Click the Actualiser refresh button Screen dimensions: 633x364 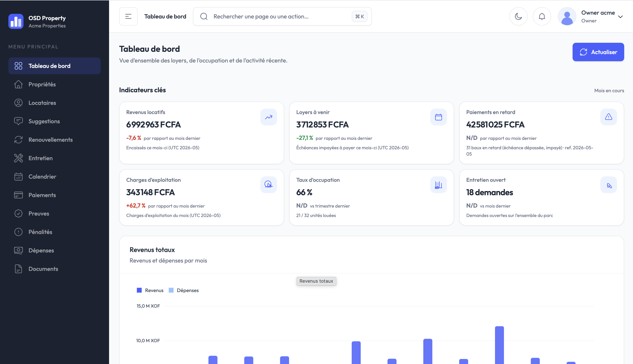(598, 52)
